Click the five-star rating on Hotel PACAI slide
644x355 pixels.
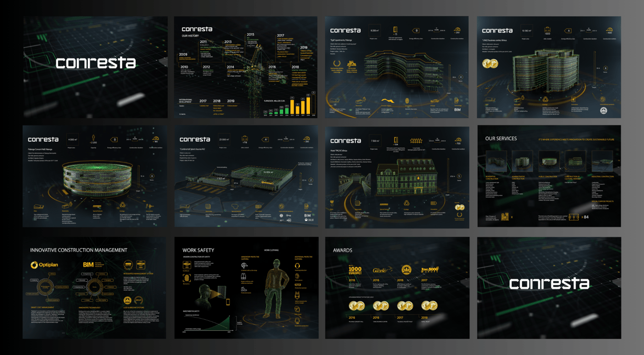(x=416, y=141)
